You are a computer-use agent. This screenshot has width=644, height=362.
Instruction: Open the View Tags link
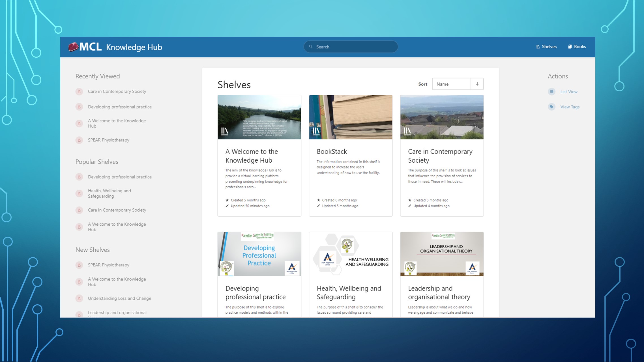coord(570,107)
